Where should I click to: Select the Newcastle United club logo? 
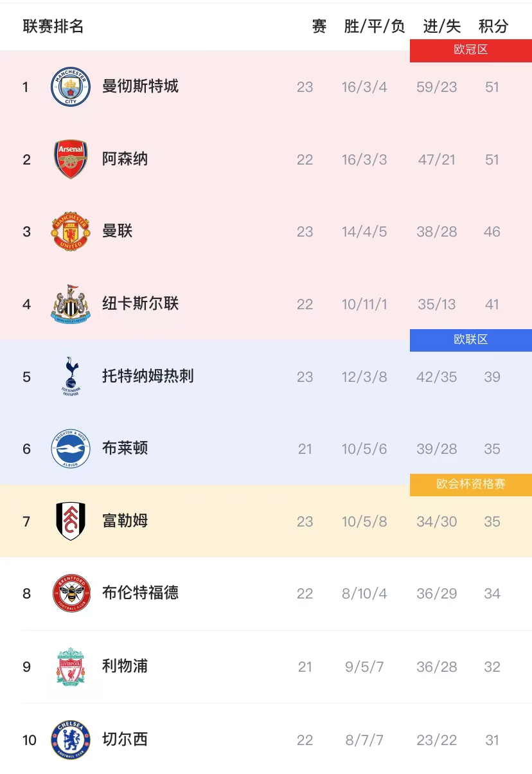(71, 304)
